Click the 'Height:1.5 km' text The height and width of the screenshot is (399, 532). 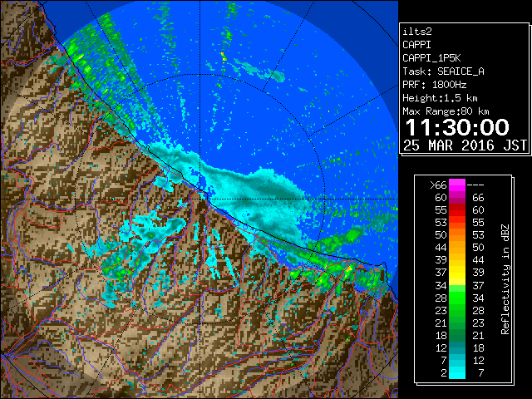click(440, 98)
